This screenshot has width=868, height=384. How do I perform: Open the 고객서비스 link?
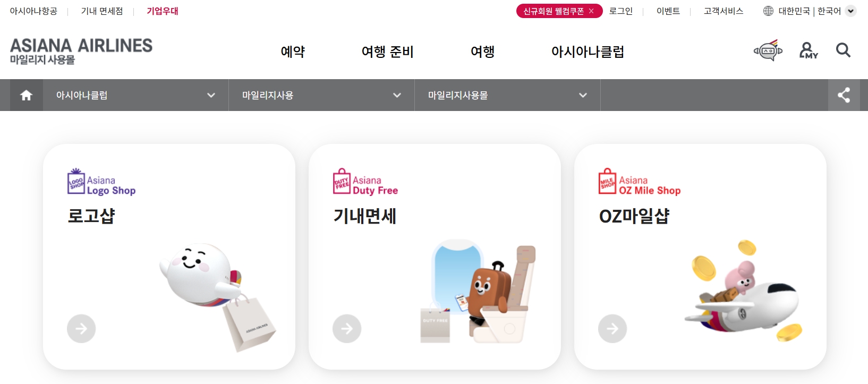coord(724,11)
